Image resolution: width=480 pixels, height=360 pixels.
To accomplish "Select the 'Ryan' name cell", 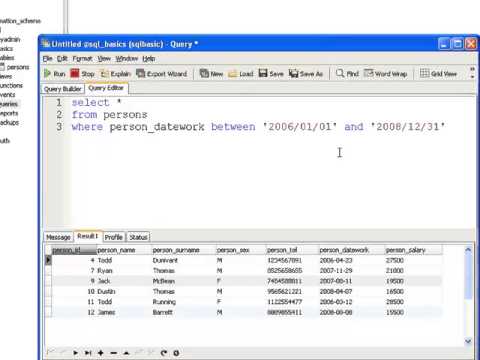I will click(x=124, y=271).
